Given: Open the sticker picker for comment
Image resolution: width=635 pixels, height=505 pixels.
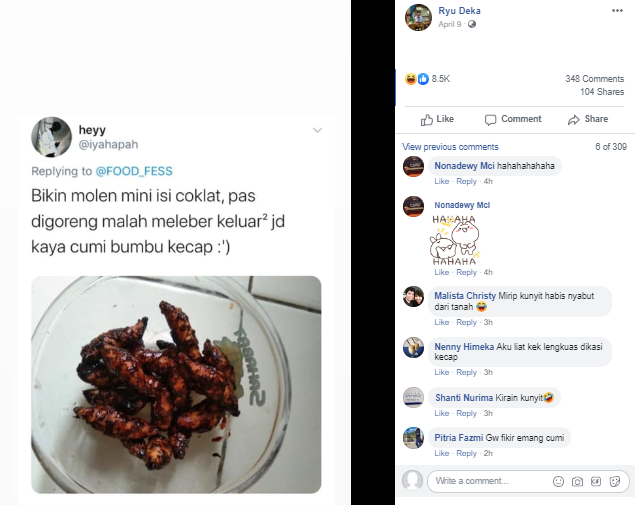Looking at the screenshot, I should 614,481.
